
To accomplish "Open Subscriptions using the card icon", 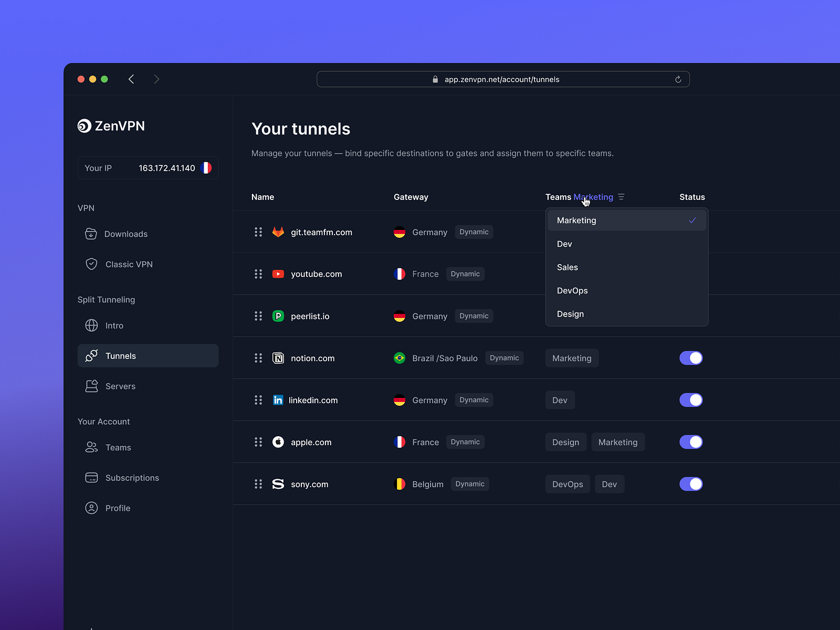I will [91, 478].
